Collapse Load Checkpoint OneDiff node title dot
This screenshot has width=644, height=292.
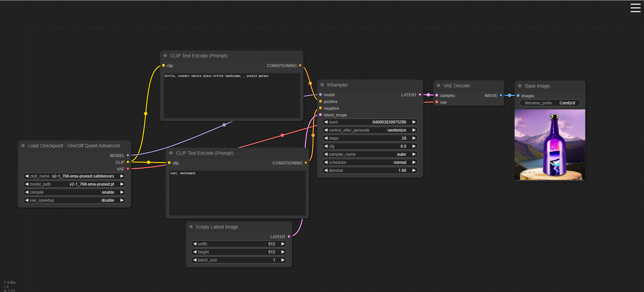(x=23, y=146)
